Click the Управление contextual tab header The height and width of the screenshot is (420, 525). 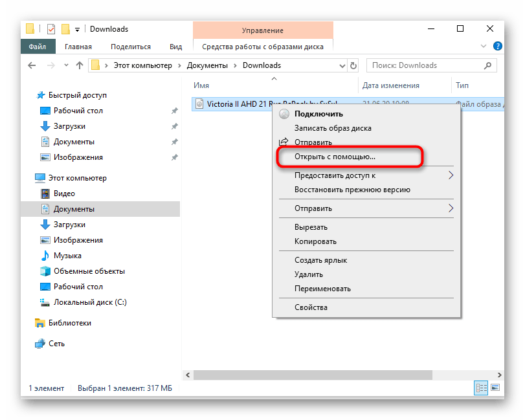pyautogui.click(x=263, y=30)
